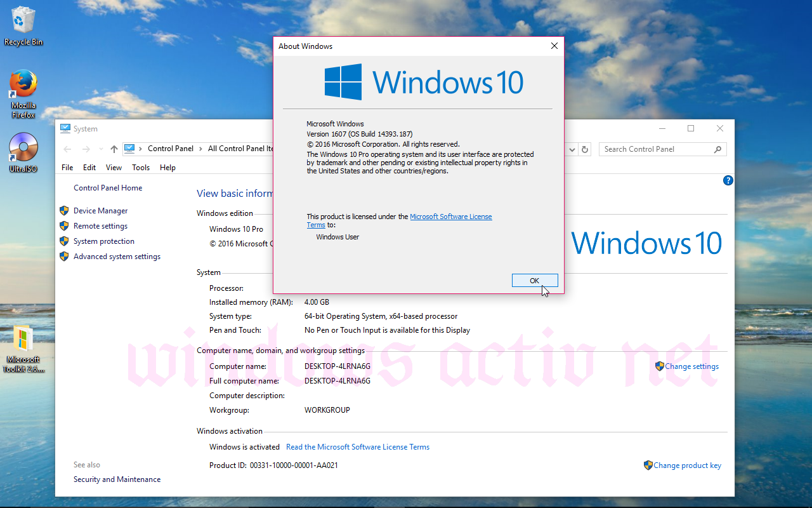Select 'Windows User' licensee text
812x508 pixels.
tap(337, 237)
